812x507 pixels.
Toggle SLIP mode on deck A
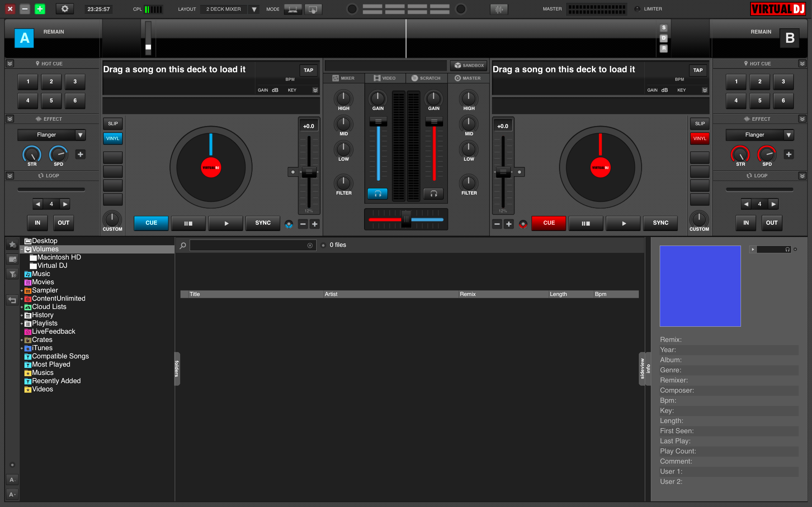point(112,123)
